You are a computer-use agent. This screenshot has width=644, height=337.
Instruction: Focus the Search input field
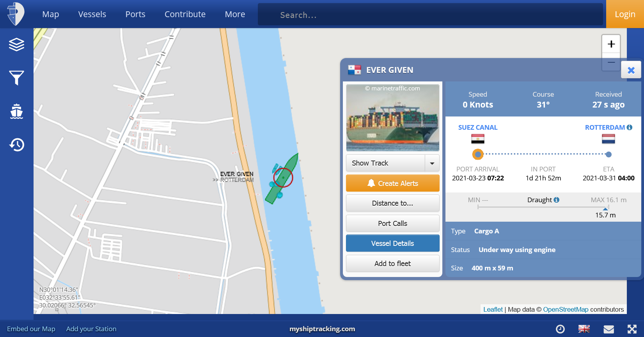tap(431, 15)
